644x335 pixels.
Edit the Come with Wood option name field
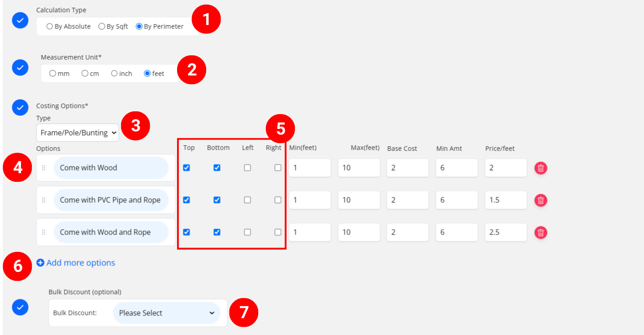click(x=111, y=168)
